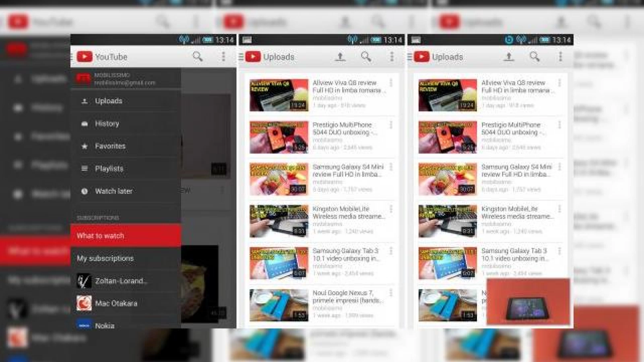Open options for Kingston MobileLite video, right screen

coord(559,209)
